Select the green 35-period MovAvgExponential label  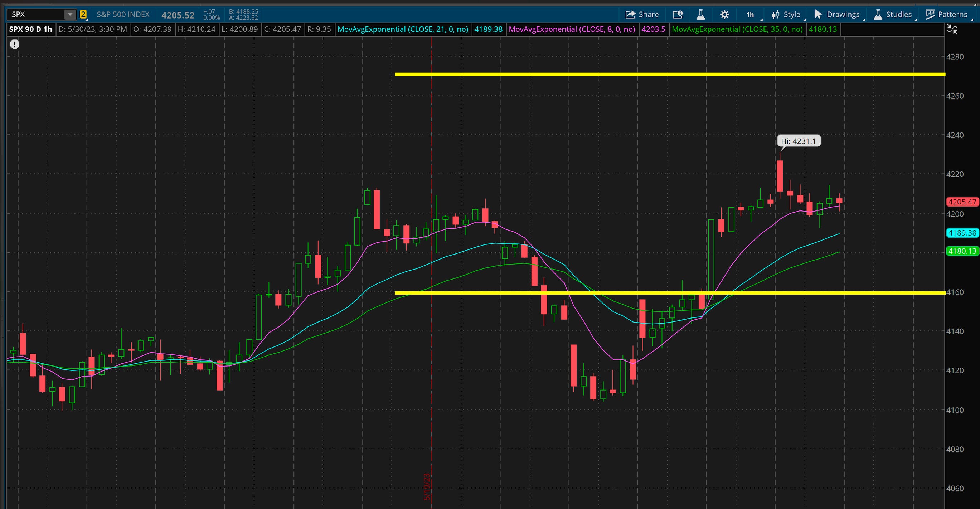[737, 29]
